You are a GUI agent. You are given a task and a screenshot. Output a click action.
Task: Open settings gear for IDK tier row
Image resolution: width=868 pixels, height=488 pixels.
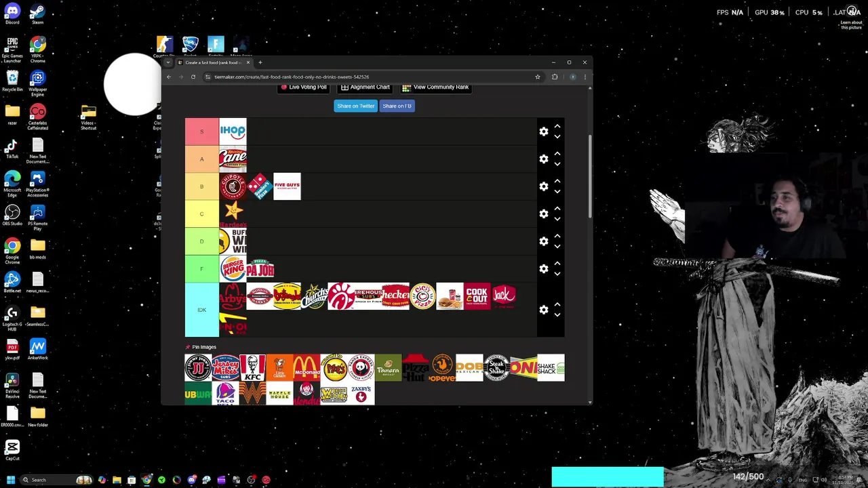pos(543,310)
